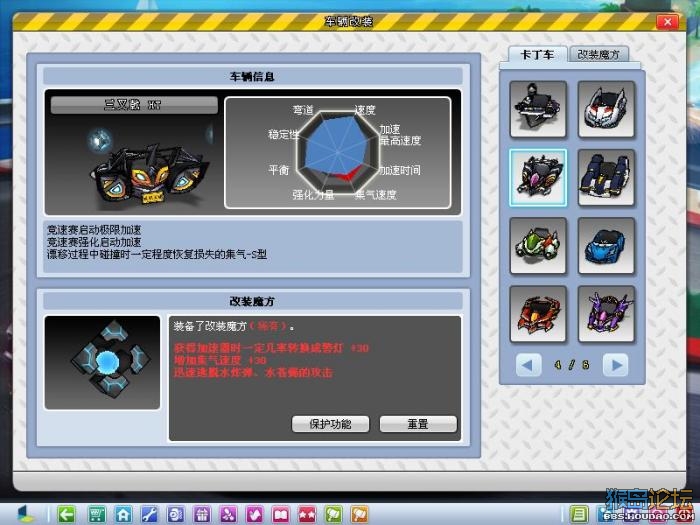
Task: Click the 稳定性 radar label
Action: click(284, 134)
